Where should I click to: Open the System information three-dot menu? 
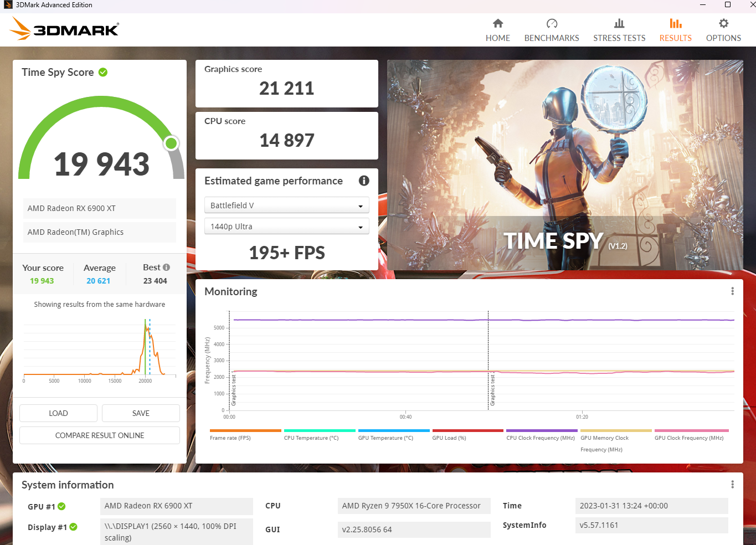pyautogui.click(x=732, y=485)
